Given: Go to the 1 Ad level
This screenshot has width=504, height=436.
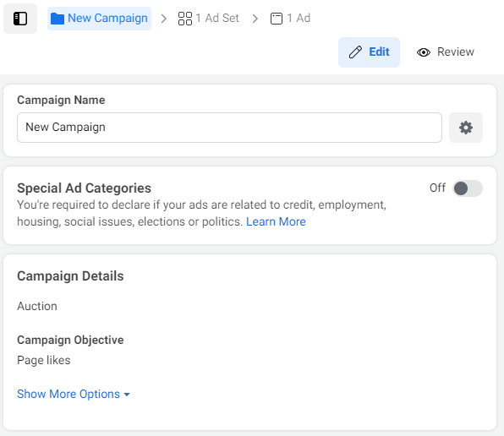Looking at the screenshot, I should click(290, 19).
